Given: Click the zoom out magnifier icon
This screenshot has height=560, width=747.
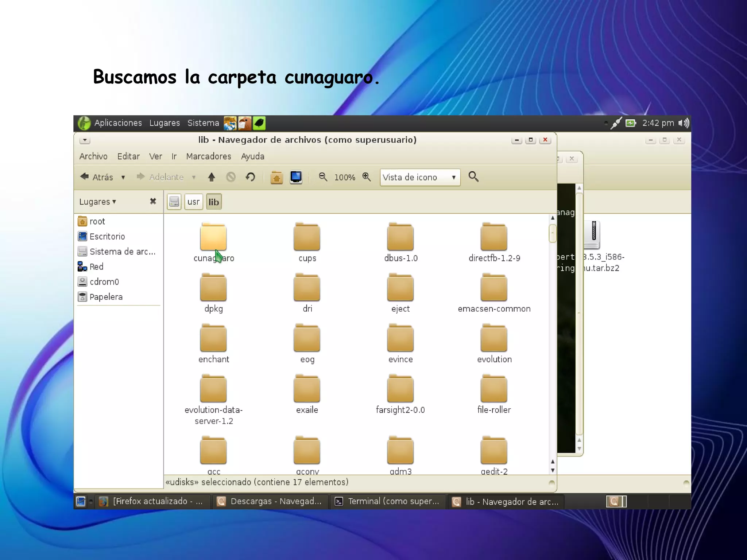Looking at the screenshot, I should coord(323,177).
